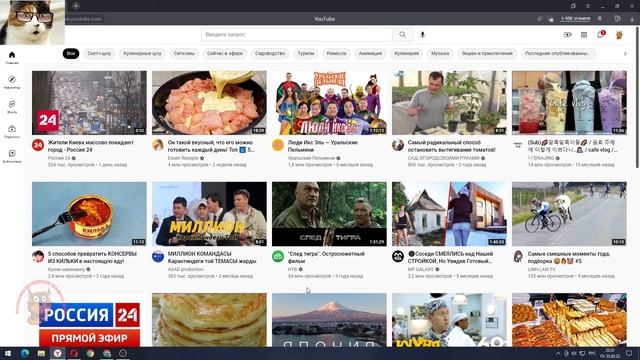Open 'Самые смешные моменты года' title
Image resolution: width=640 pixels, height=360 pixels.
pyautogui.click(x=569, y=257)
